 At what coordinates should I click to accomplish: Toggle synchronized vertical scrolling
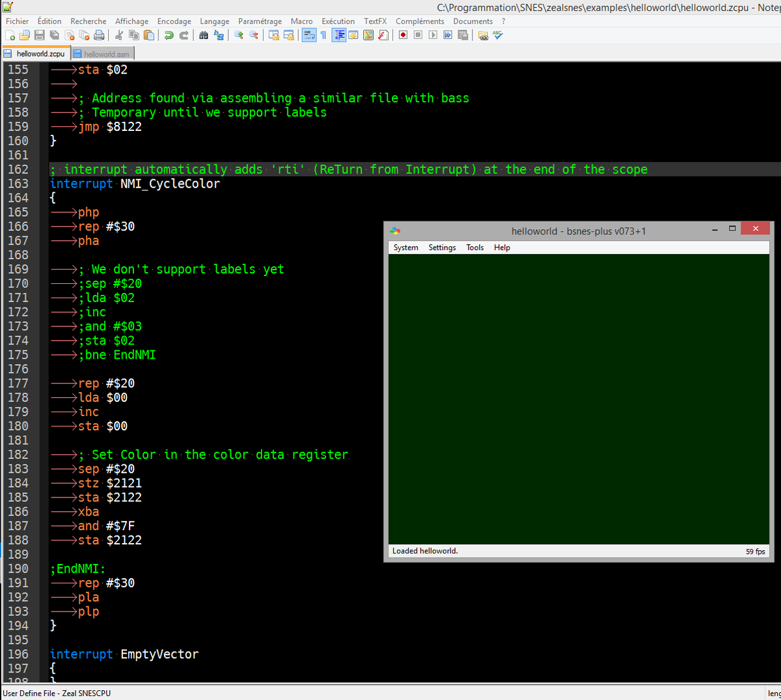point(273,35)
